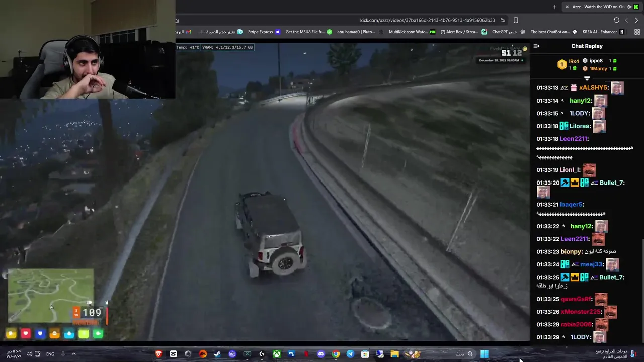Close the Azzz Kick VOD tab
Screen dimensions: 644x362
tap(567, 7)
